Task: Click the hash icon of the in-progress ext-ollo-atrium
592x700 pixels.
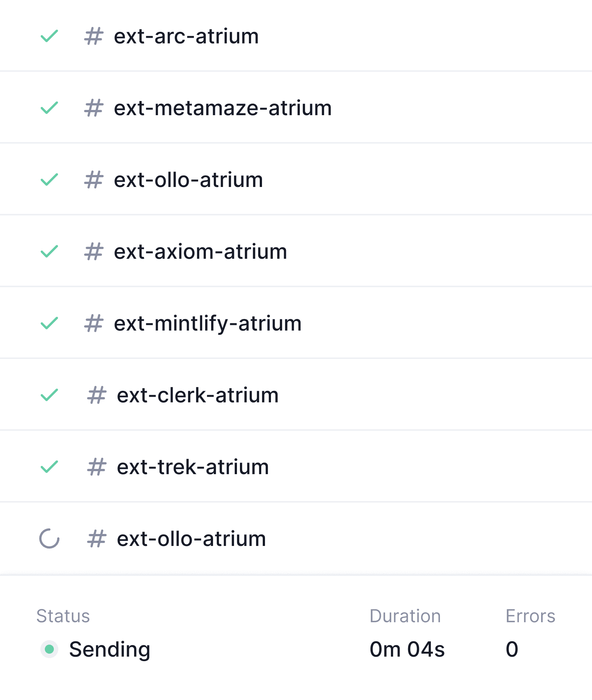Action: pyautogui.click(x=96, y=539)
